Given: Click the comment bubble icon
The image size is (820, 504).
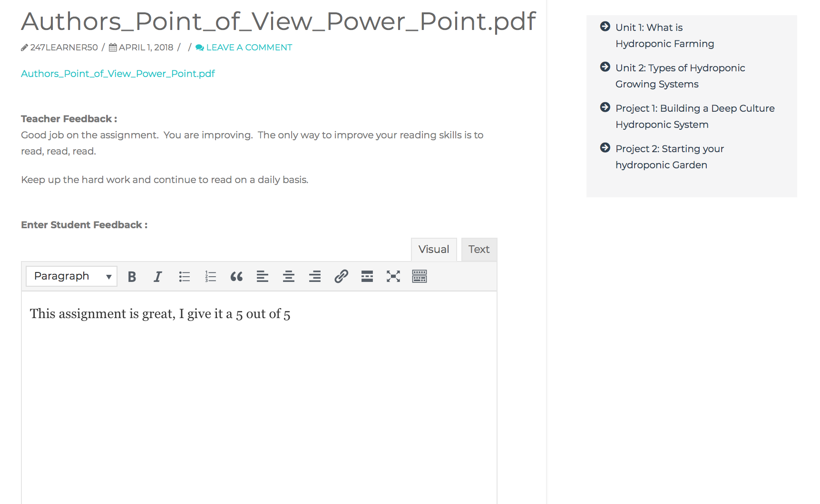Looking at the screenshot, I should [x=200, y=48].
